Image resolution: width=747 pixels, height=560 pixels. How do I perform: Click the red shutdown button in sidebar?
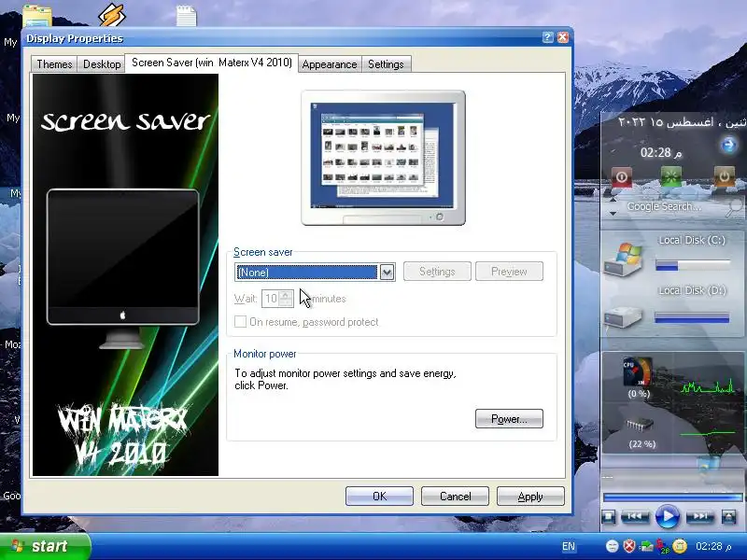(x=622, y=177)
